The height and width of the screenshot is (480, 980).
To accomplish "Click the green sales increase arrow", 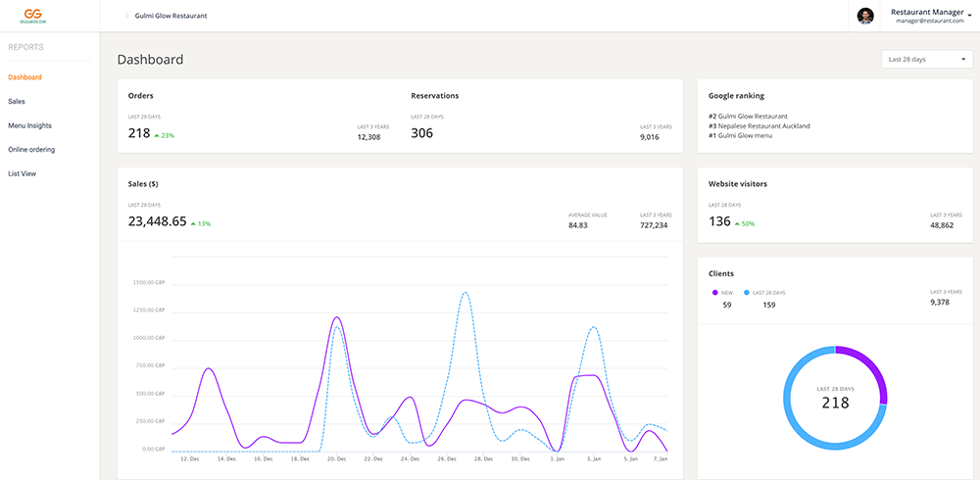I will coord(193,223).
